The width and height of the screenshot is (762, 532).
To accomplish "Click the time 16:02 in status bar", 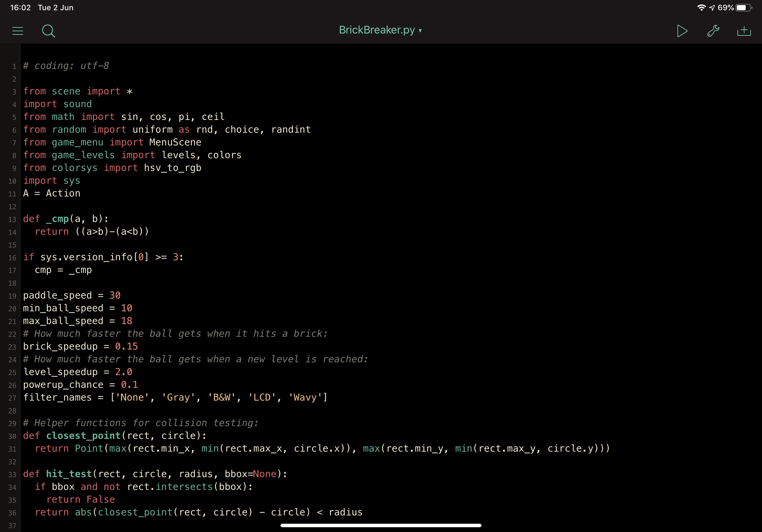I will [20, 8].
